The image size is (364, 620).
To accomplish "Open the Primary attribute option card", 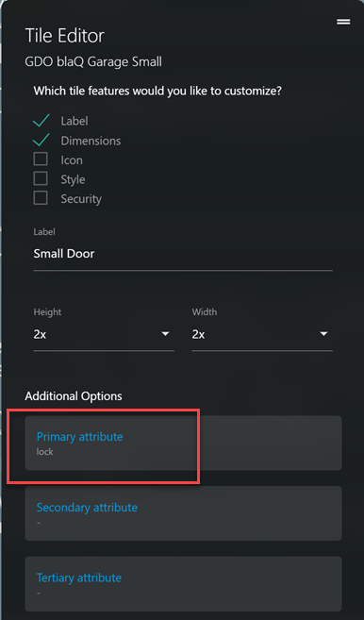I will click(183, 443).
